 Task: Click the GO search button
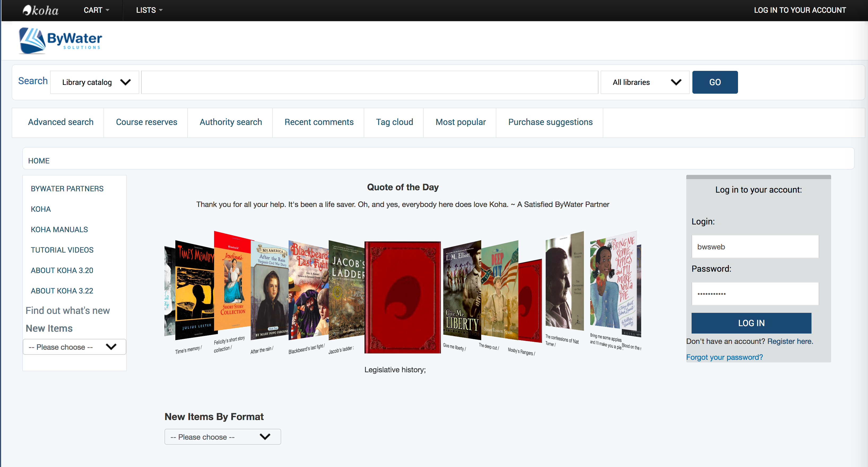pos(715,82)
